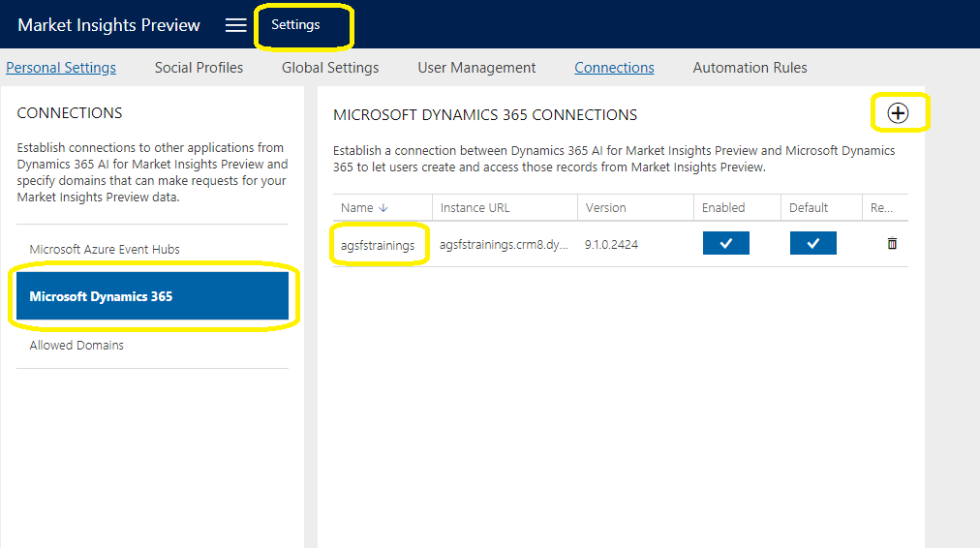Open the Personal Settings tab

click(x=61, y=68)
